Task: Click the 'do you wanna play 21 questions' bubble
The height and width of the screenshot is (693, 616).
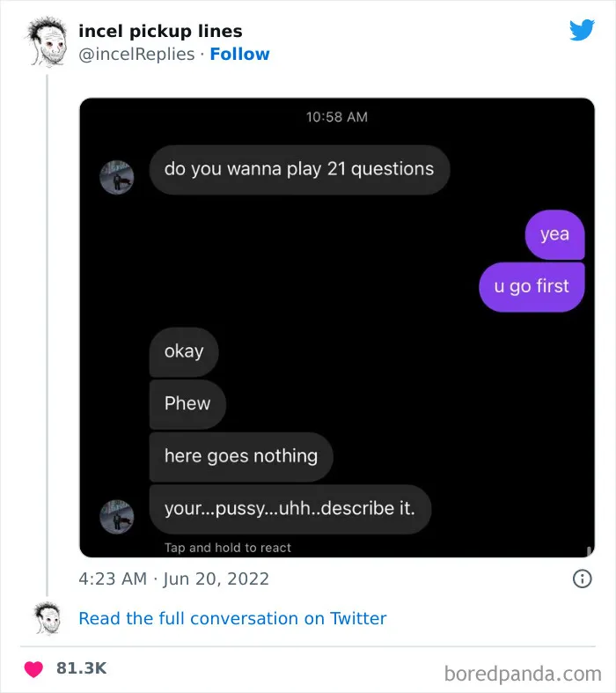Action: click(x=299, y=169)
